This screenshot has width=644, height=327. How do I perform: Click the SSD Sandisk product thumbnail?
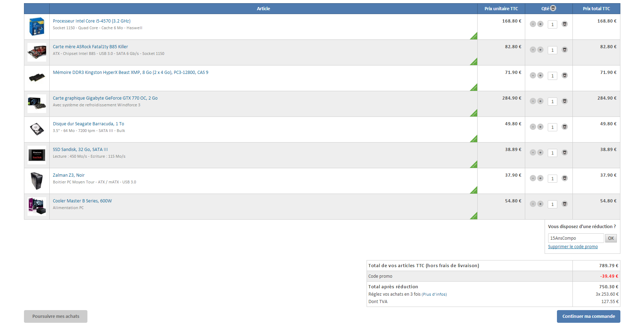(x=37, y=155)
